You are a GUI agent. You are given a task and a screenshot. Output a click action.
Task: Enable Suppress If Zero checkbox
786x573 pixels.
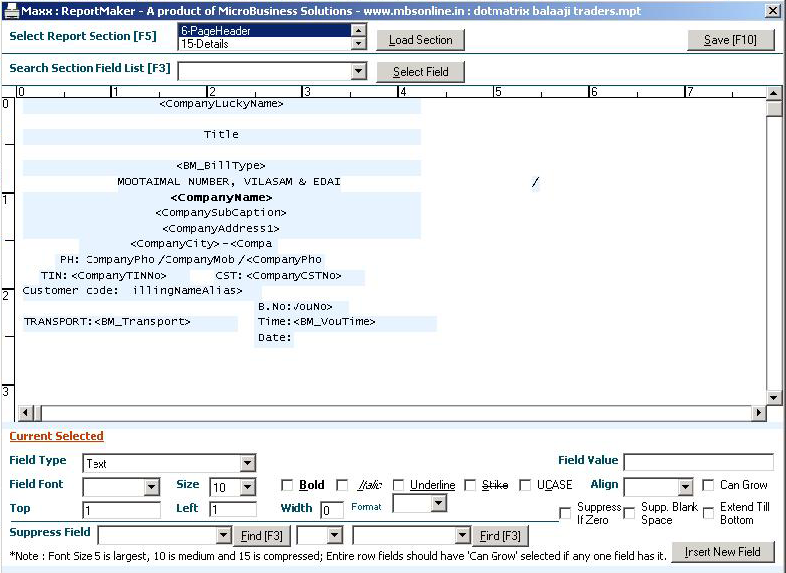pyautogui.click(x=565, y=513)
